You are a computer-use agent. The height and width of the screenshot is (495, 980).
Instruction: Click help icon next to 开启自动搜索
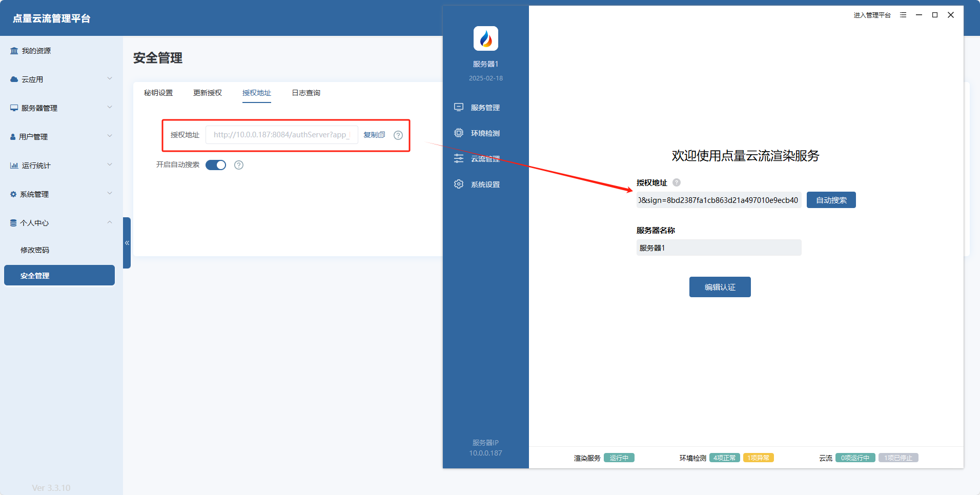point(239,165)
